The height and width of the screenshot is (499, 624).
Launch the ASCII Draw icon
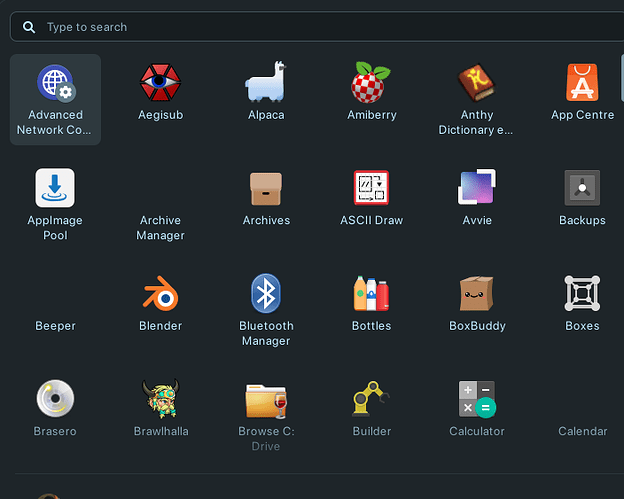(371, 188)
